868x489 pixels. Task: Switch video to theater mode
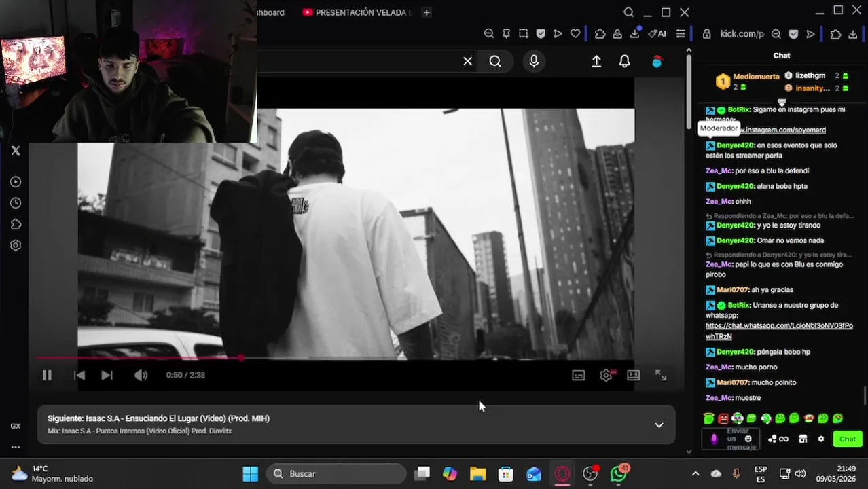(x=633, y=375)
